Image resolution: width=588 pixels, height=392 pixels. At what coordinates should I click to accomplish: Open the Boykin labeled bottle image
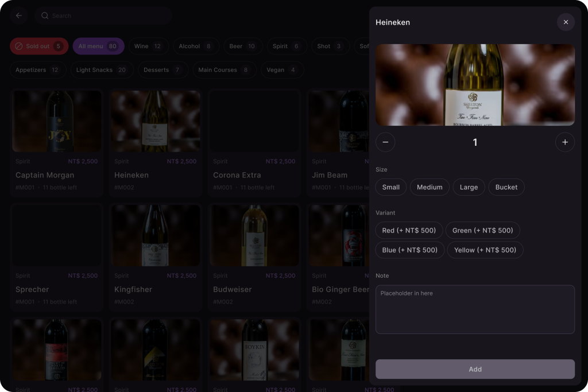pos(254,350)
